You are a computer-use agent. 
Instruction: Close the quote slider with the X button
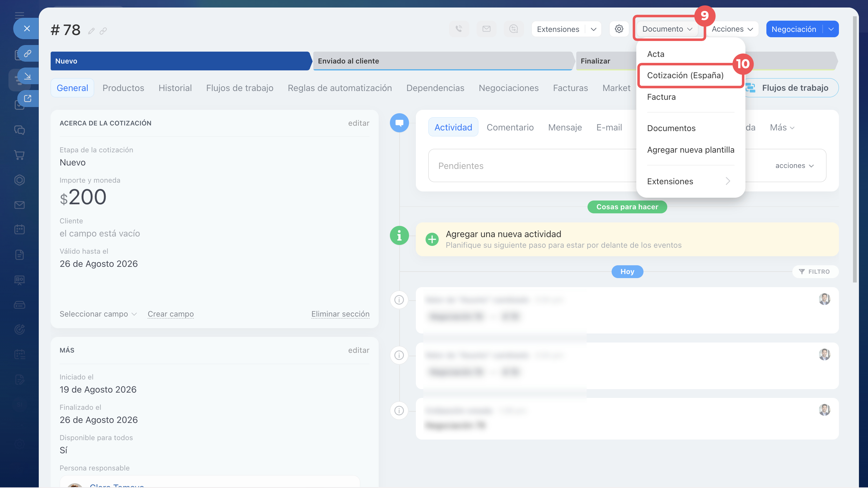click(27, 29)
